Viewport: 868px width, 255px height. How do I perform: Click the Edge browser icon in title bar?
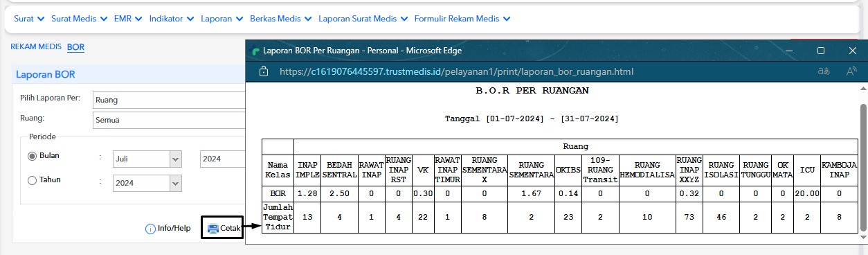[x=255, y=51]
